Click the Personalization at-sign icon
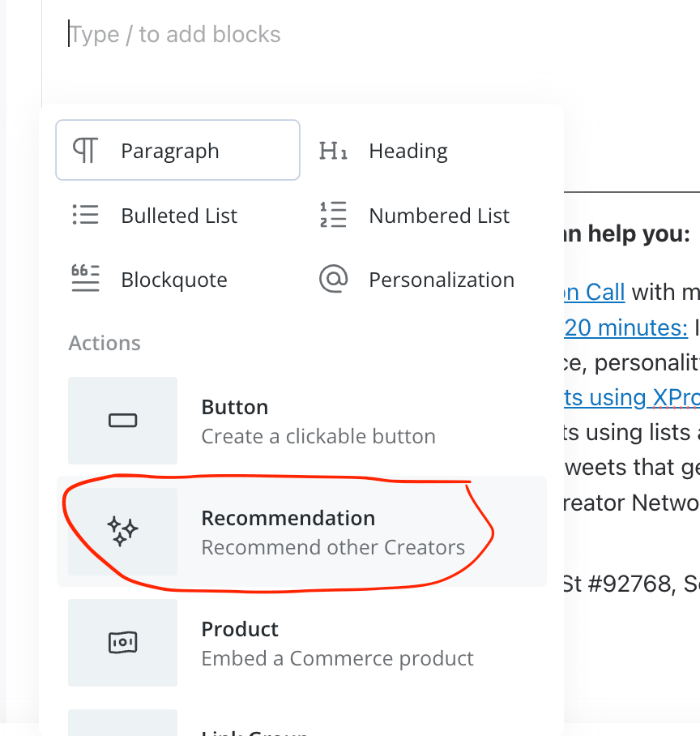The height and width of the screenshot is (736, 700). [333, 279]
